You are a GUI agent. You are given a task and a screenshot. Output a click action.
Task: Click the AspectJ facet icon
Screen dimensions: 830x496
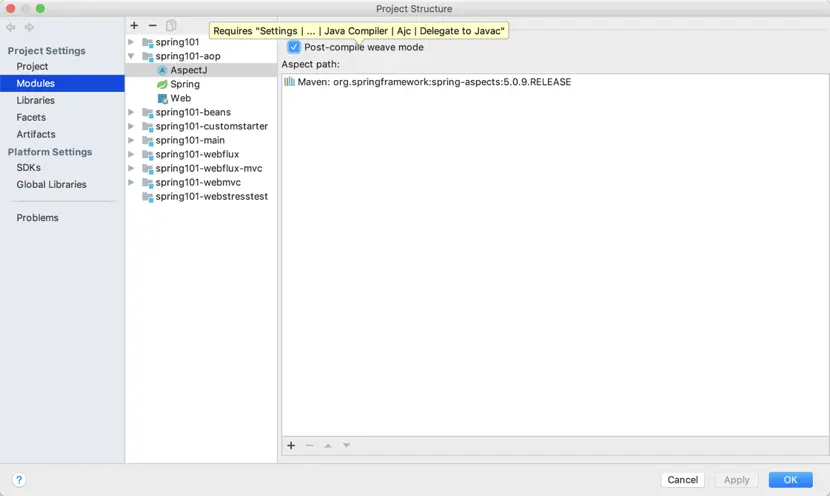[162, 70]
